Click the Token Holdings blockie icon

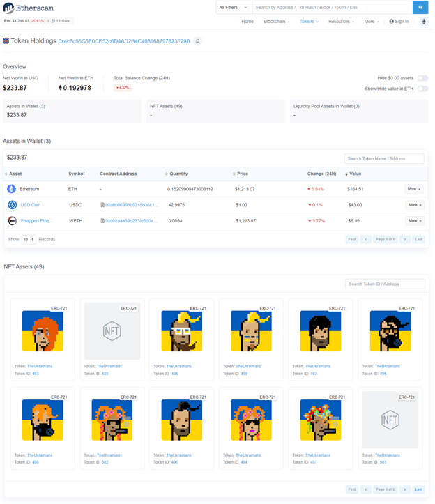click(6, 41)
